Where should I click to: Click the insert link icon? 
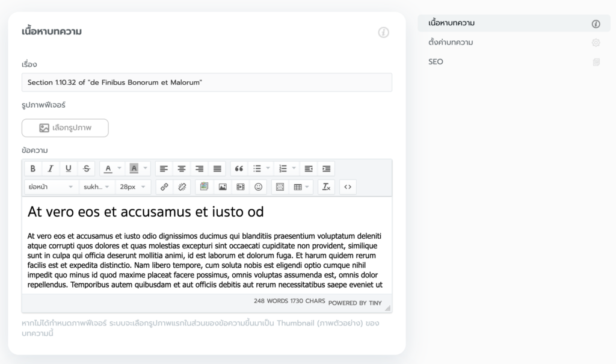point(164,187)
